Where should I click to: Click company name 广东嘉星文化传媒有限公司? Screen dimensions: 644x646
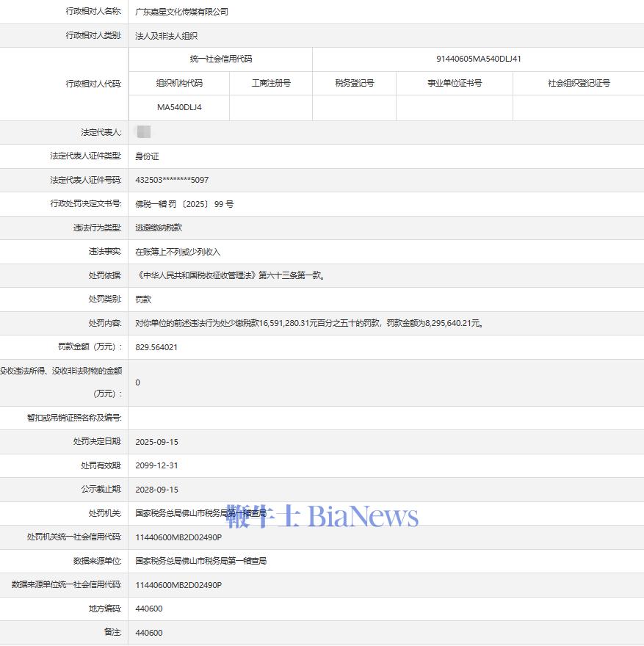182,12
